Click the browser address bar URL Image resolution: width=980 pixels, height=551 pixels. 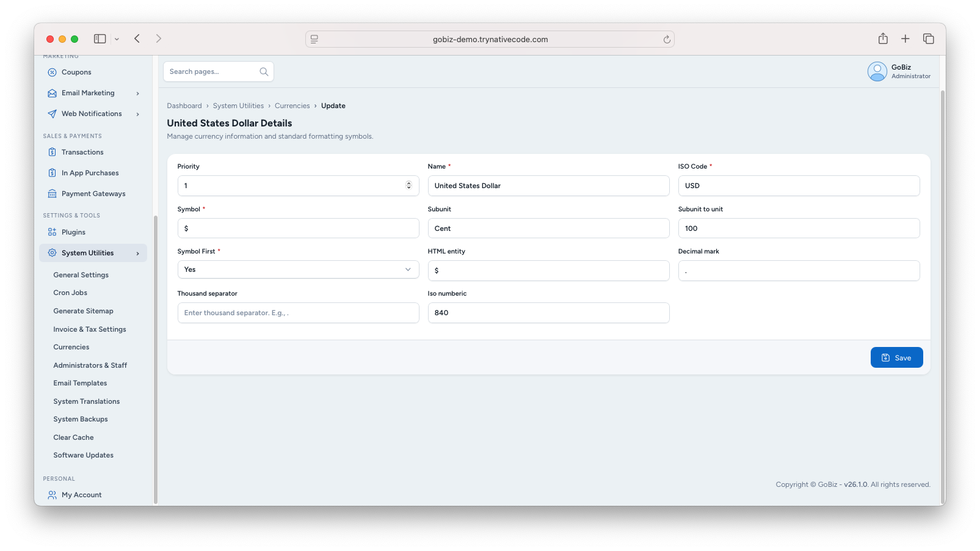pyautogui.click(x=490, y=39)
